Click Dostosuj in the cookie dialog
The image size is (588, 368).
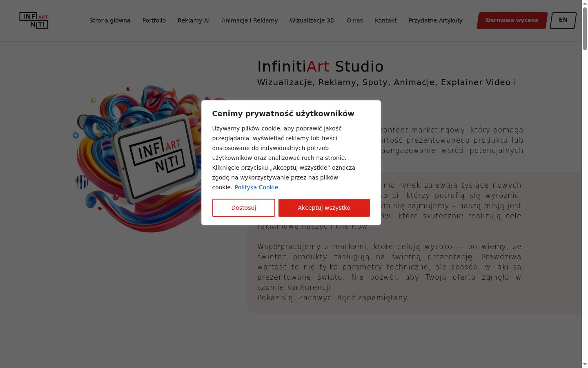coord(244,208)
